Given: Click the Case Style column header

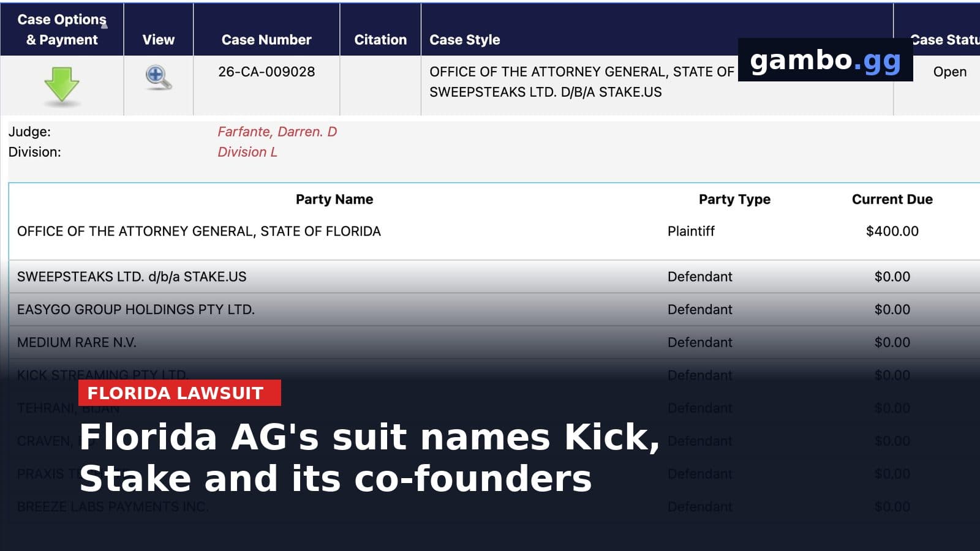Looking at the screenshot, I should pyautogui.click(x=465, y=40).
